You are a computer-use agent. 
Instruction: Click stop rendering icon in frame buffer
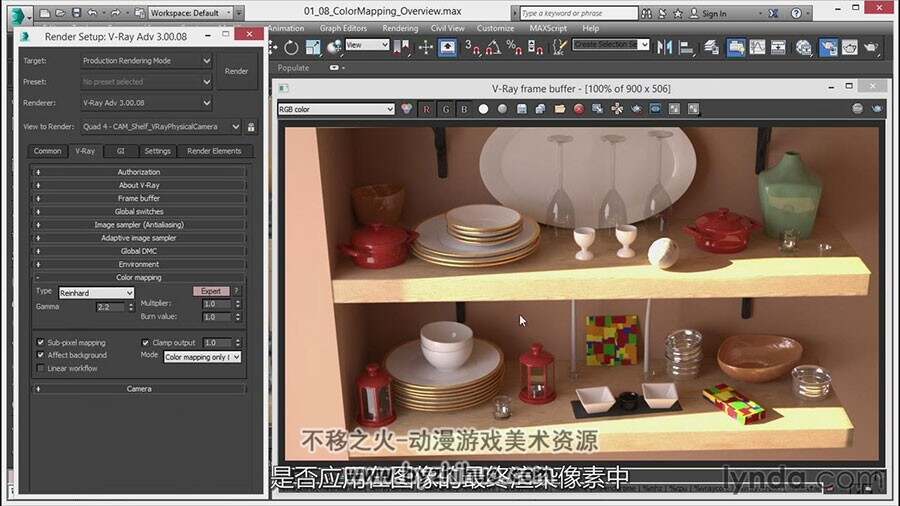(857, 108)
